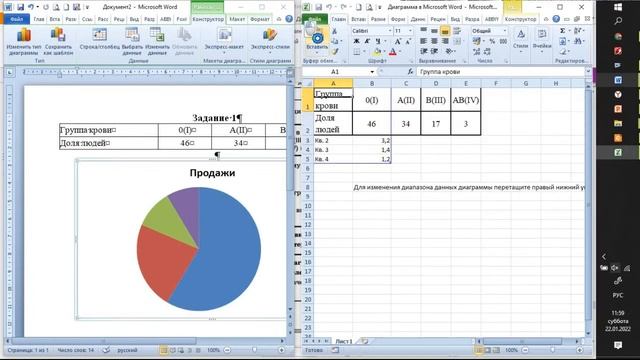The height and width of the screenshot is (360, 640).
Task: Toggle bottom vertical alignment in Excel
Action: [445, 31]
